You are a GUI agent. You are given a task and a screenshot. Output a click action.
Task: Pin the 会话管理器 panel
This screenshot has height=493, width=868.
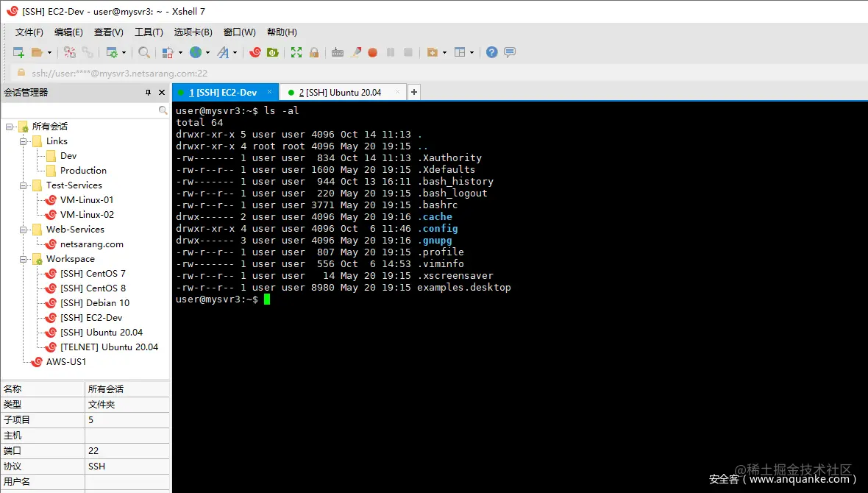point(148,93)
